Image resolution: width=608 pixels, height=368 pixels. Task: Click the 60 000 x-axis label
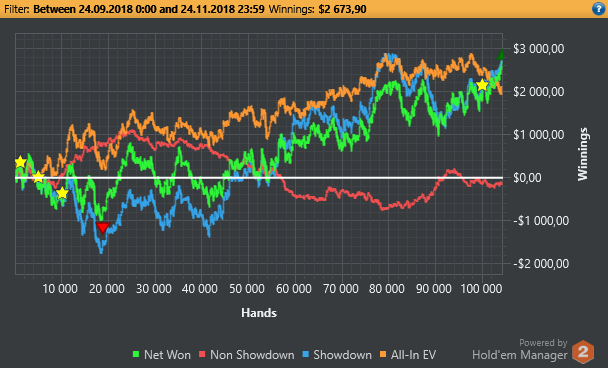[294, 289]
